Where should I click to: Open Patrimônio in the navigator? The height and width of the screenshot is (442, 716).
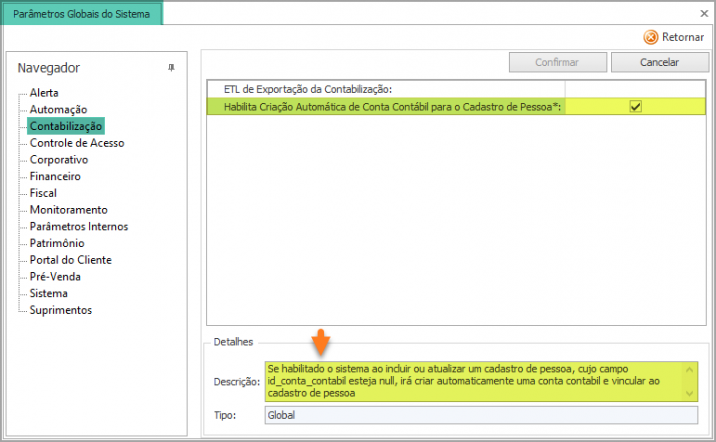click(57, 243)
